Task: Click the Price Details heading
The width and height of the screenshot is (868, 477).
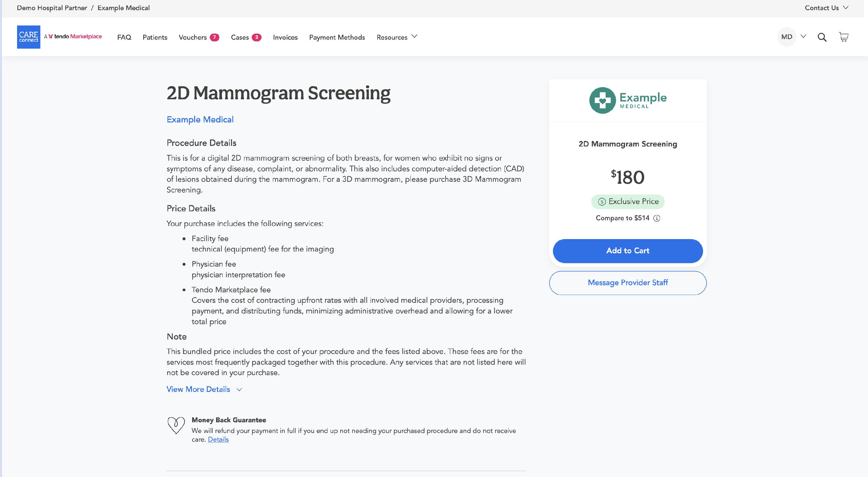Action: [x=191, y=209]
